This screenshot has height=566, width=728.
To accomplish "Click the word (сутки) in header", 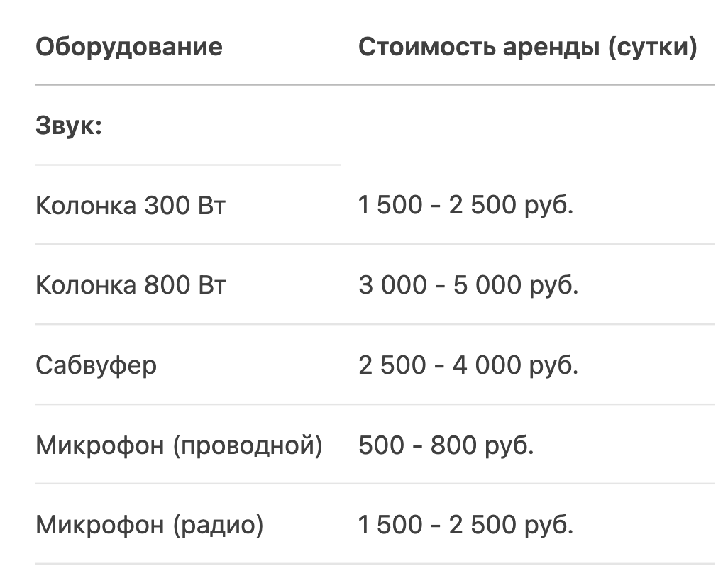I will coord(652,47).
